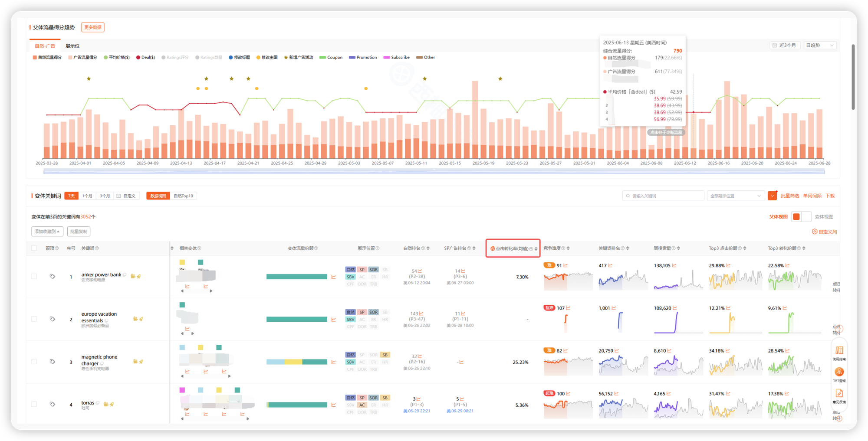Click the 更多数据 button

(93, 27)
